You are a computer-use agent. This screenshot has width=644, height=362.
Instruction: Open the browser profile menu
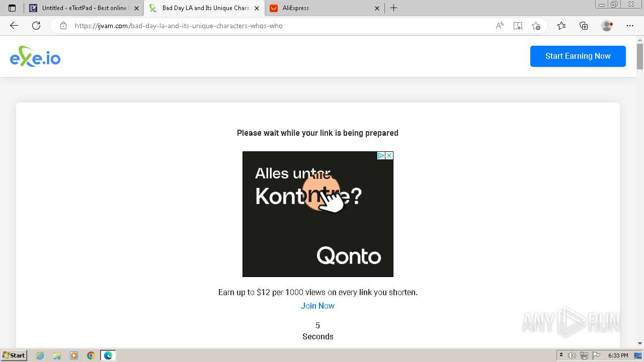point(607,26)
